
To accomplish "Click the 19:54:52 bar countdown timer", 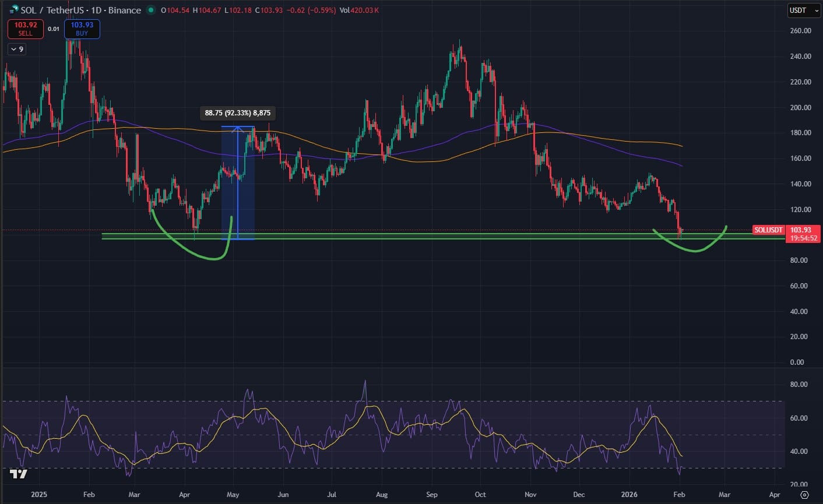I will pos(803,238).
